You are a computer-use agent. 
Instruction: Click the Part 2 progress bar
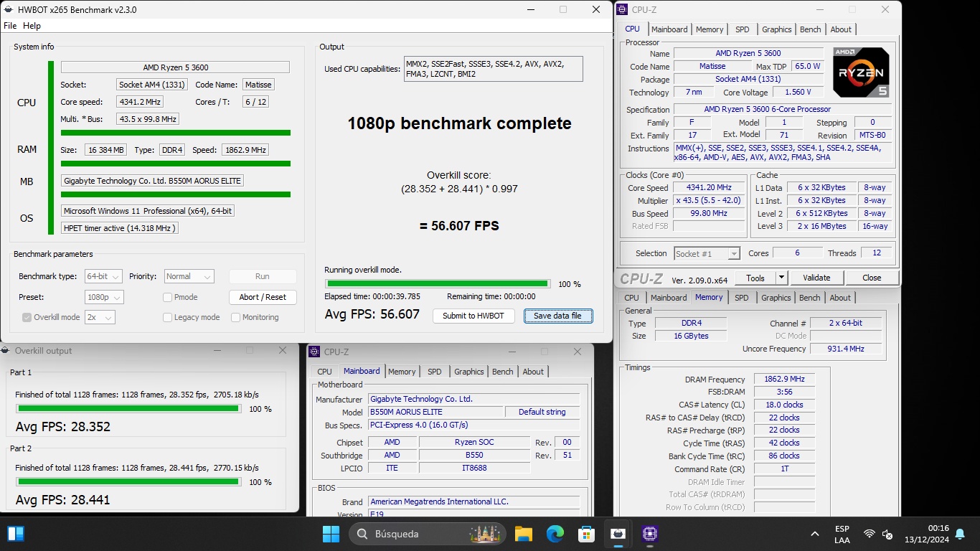pos(128,481)
